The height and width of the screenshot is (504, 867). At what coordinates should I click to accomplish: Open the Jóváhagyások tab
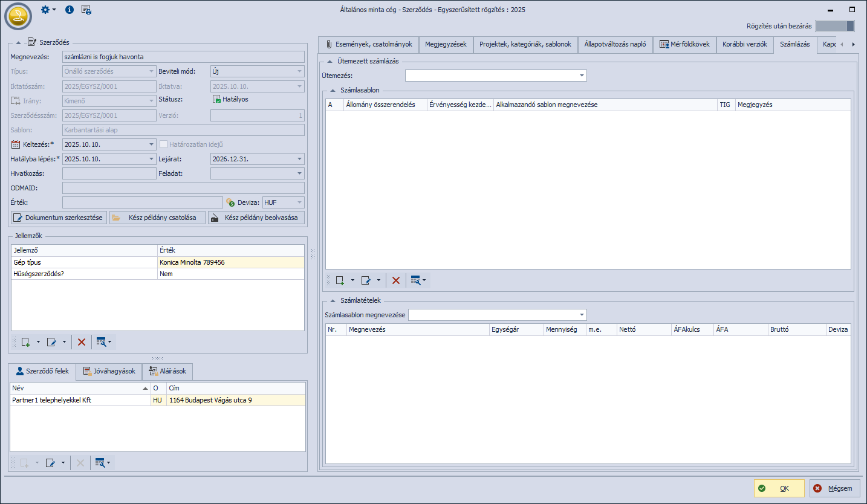[109, 371]
